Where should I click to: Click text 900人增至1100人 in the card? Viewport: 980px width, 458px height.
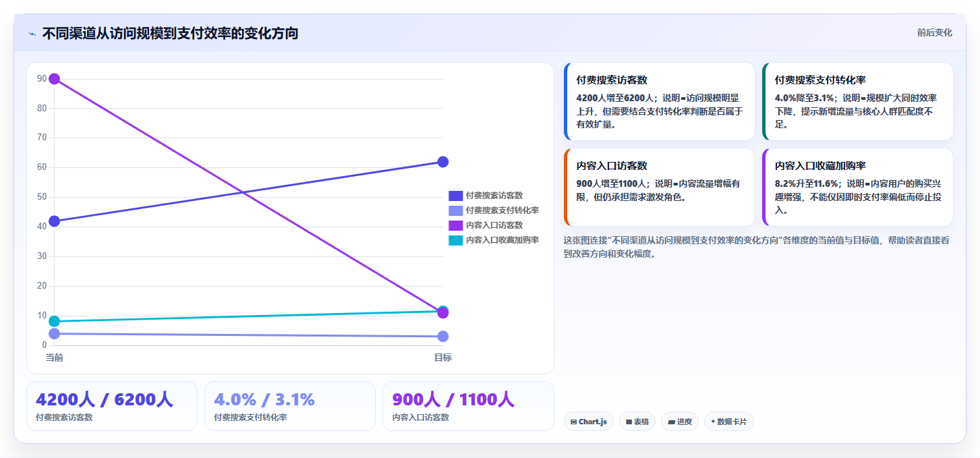click(612, 183)
